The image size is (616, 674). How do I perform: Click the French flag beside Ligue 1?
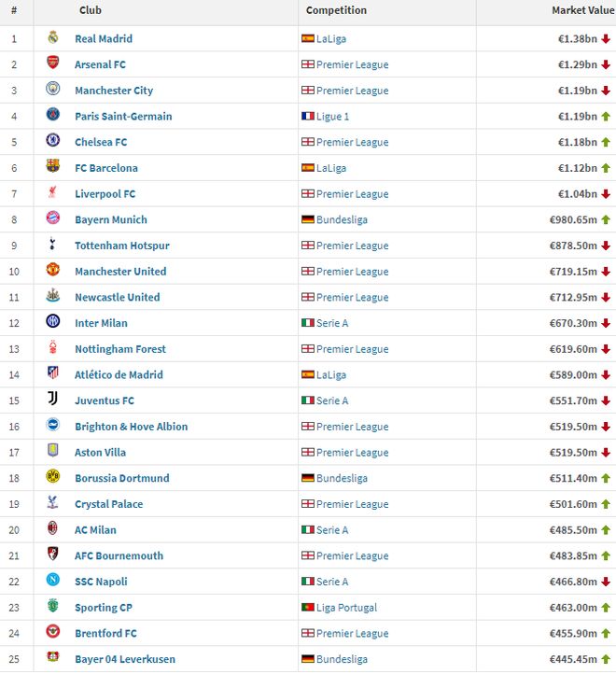tap(308, 116)
